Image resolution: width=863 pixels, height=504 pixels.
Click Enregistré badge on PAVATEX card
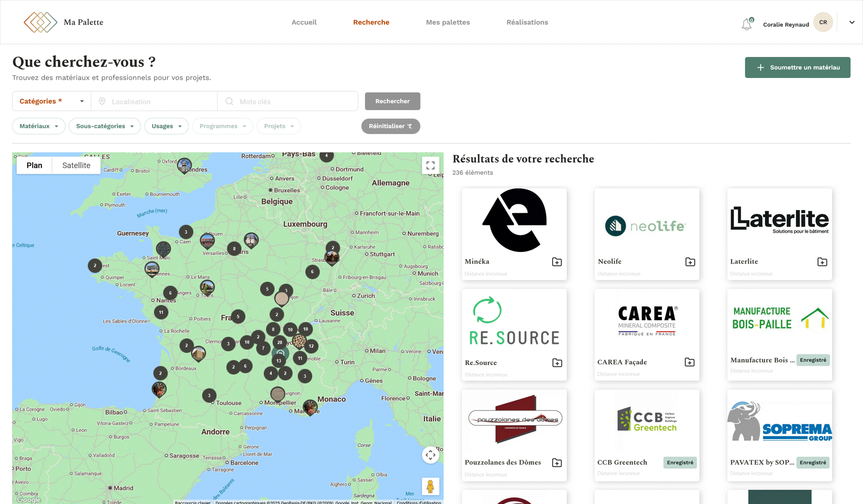(813, 462)
